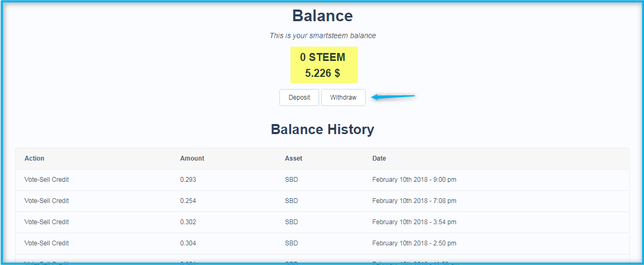Viewport: 644px width, 265px height.
Task: Click the 0.302 amount cell
Action: click(x=188, y=222)
